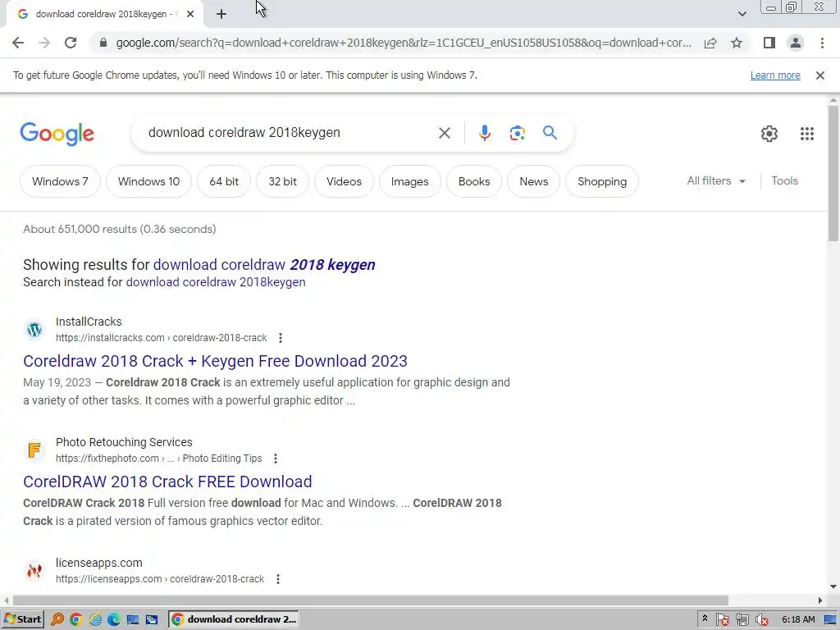Filter results by Windows 10
Viewport: 840px width, 630px height.
(149, 181)
